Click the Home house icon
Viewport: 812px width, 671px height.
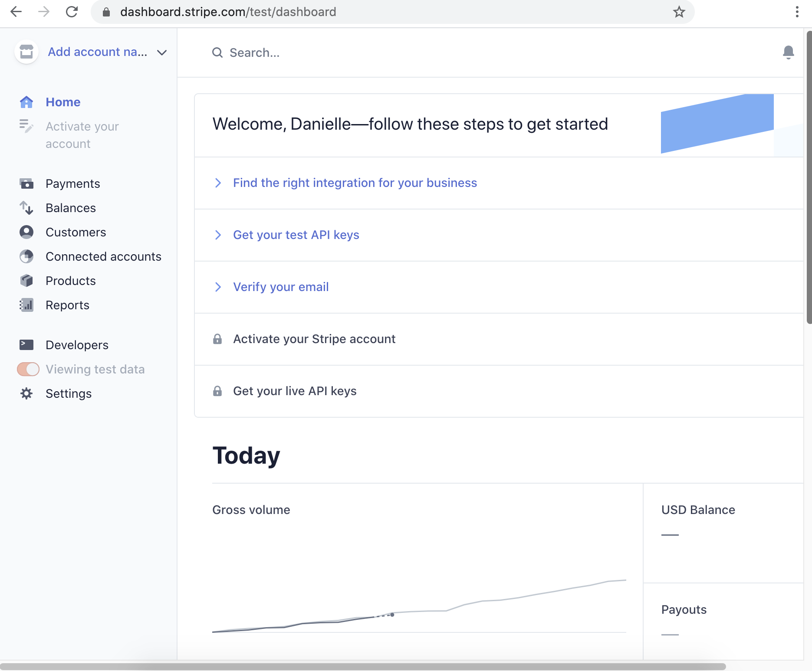[x=26, y=102]
